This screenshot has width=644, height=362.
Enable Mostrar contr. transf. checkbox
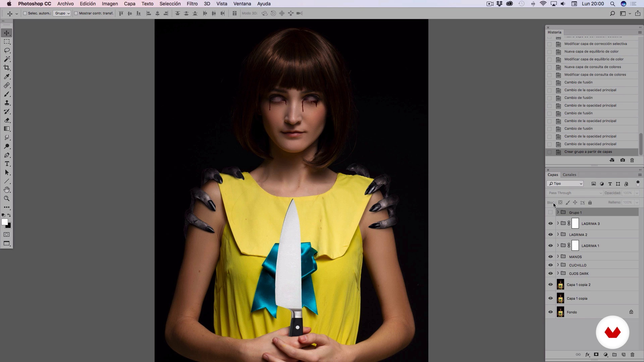(x=76, y=13)
